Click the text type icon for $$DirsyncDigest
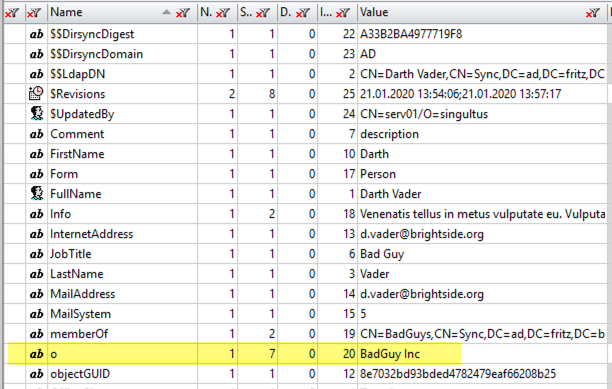612x389 pixels. 36,34
